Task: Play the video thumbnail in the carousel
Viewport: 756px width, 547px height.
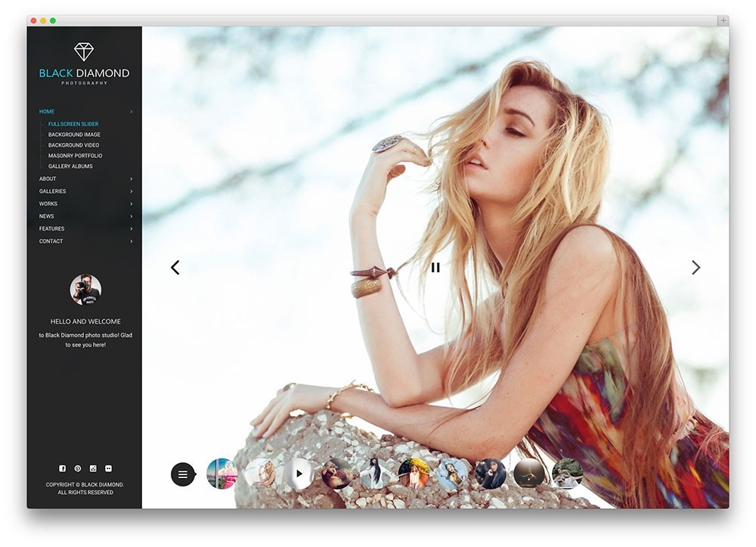Action: coord(298,473)
